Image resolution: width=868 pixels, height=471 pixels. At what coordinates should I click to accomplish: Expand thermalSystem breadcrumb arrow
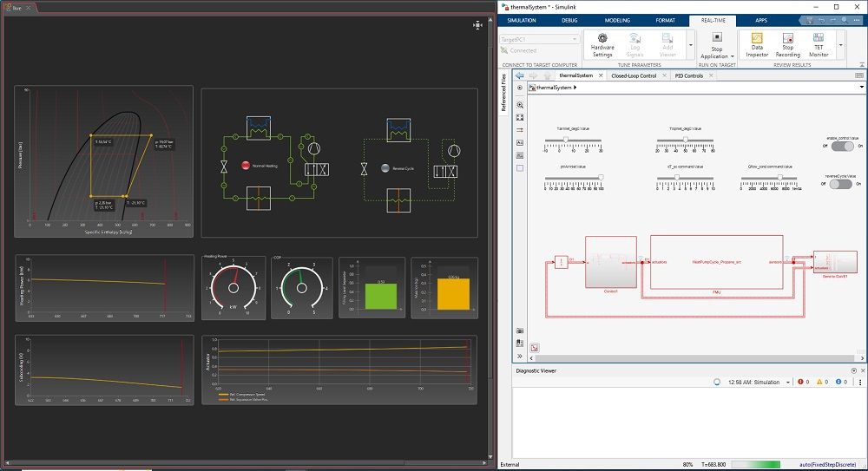pos(575,88)
